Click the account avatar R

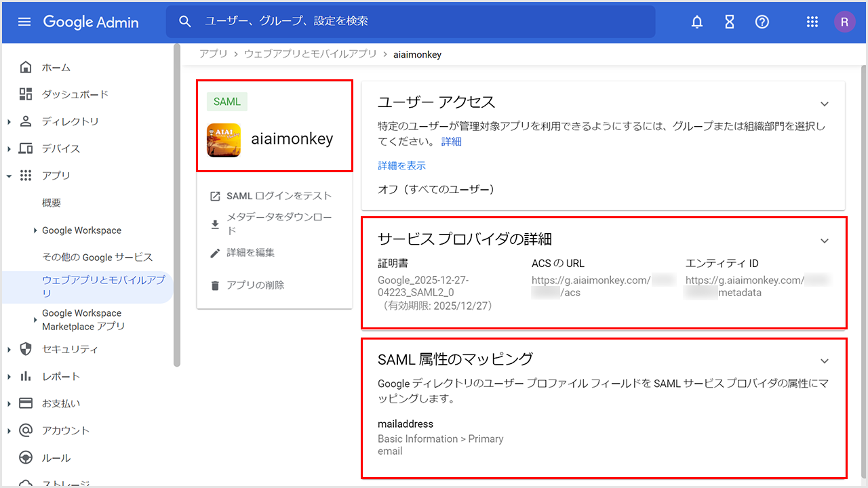844,22
